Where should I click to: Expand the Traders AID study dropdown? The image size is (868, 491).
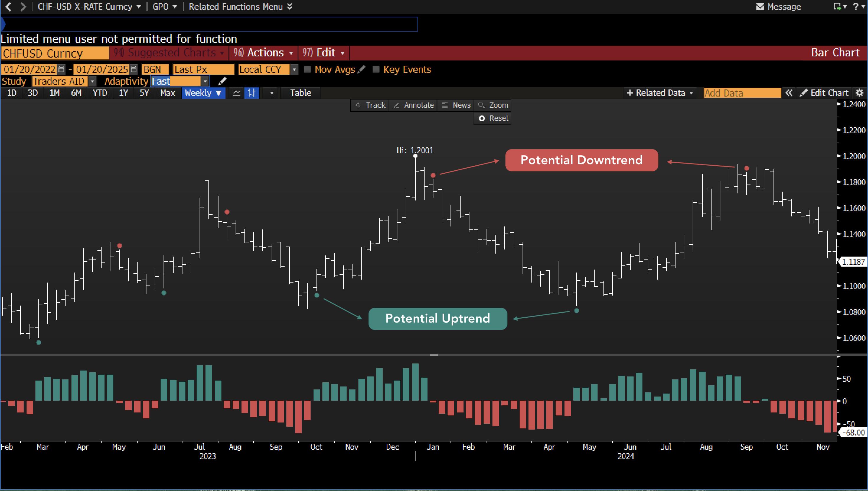[92, 81]
